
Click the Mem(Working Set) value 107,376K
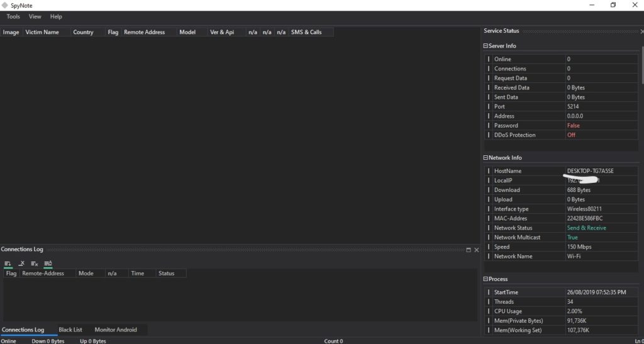[x=578, y=330]
